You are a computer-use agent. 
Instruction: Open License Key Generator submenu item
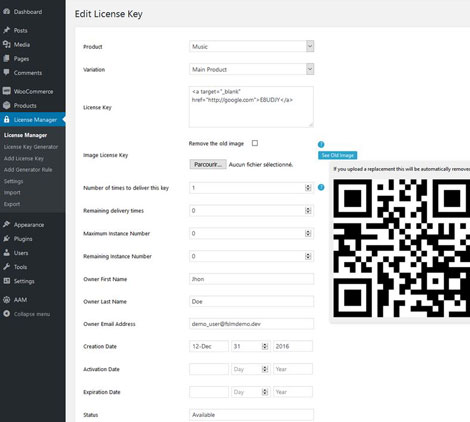(31, 147)
